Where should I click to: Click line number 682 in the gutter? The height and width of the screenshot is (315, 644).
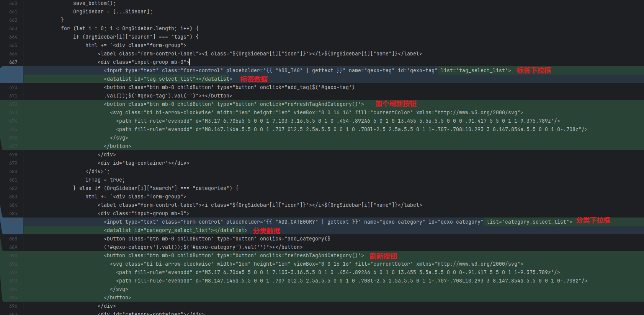(x=13, y=188)
